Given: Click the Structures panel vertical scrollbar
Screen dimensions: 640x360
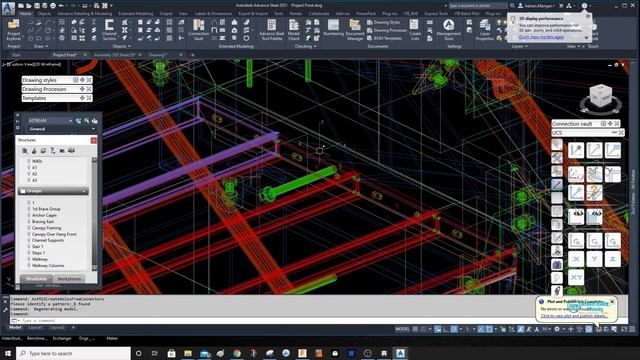Looking at the screenshot, I should point(94,214).
